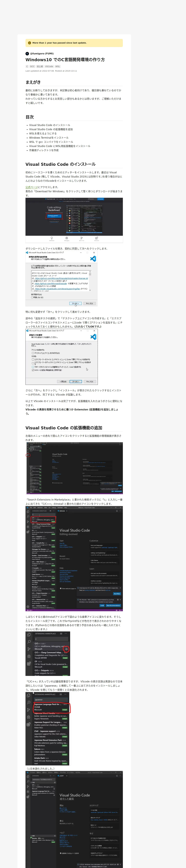Viewport: 186px width, 868px height.
Task: Click the Extensions squares icon in the C/C++ gear screenshot
Action: point(29,664)
